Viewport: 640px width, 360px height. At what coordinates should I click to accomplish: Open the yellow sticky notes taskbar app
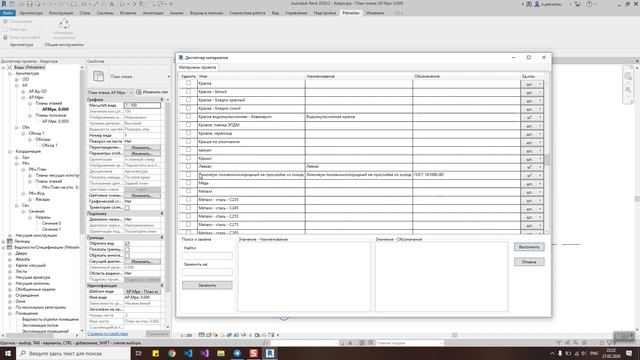pyautogui.click(x=156, y=353)
